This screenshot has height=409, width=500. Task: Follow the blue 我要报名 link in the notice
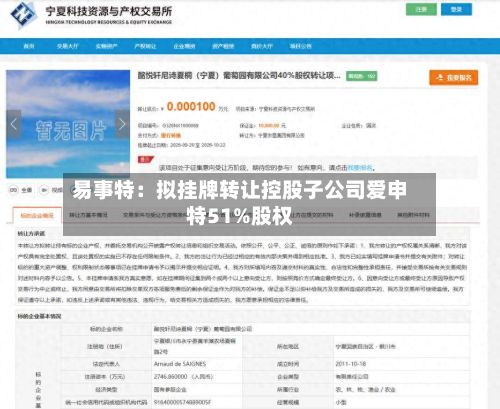point(360,168)
